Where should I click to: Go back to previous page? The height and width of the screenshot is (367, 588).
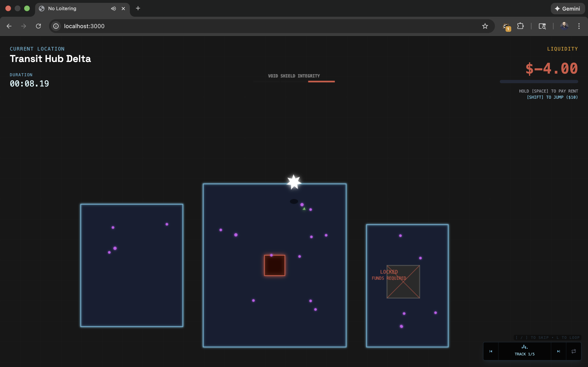tap(9, 26)
